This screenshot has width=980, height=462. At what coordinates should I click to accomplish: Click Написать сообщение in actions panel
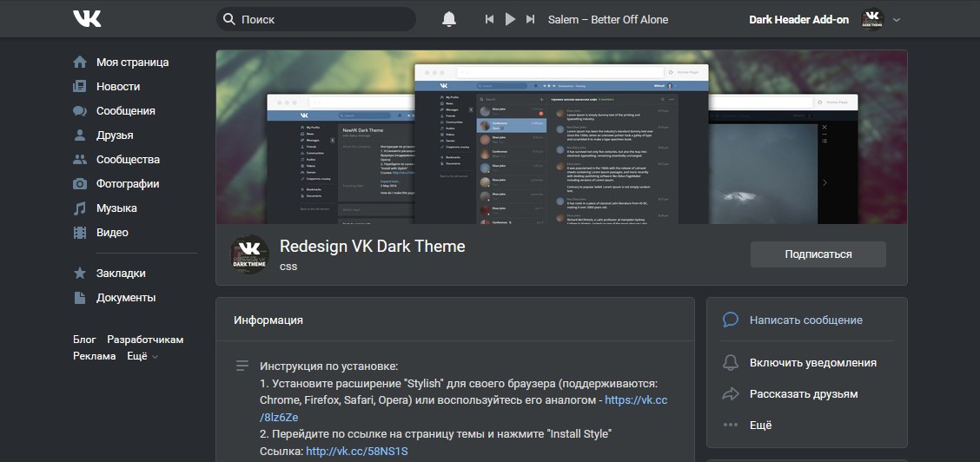pos(806,320)
